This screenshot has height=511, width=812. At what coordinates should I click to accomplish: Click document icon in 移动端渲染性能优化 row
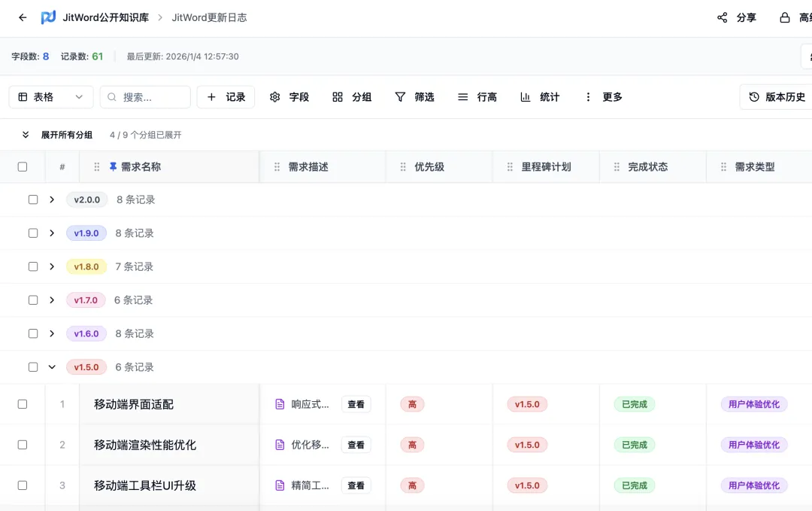tap(280, 445)
